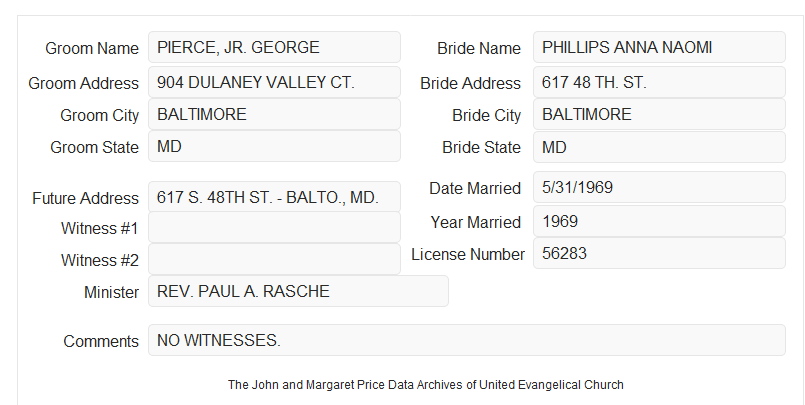This screenshot has height=405, width=805.
Task: Click the Bride State field
Action: coord(659,147)
